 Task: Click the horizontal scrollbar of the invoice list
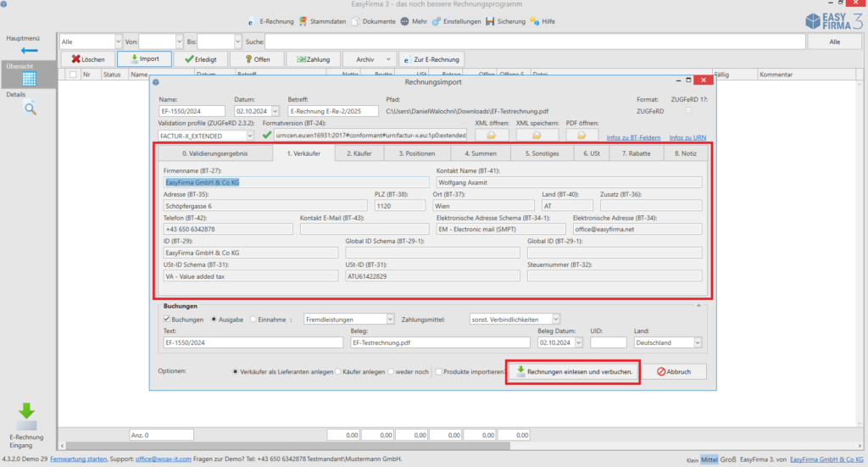tap(288, 446)
